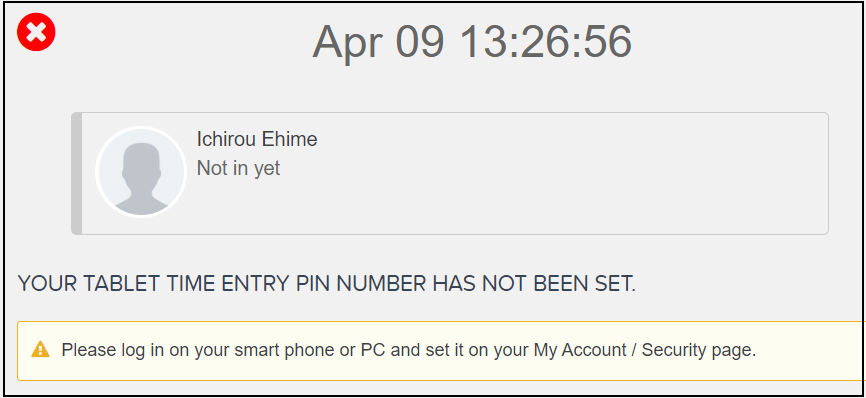
Task: Click the PIN number not set heading
Action: coord(327,284)
